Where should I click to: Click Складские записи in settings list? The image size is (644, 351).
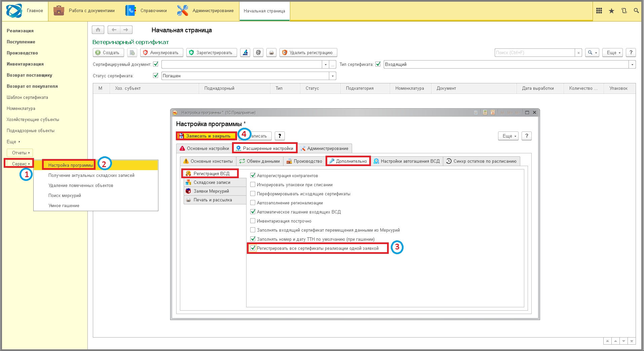tap(215, 183)
